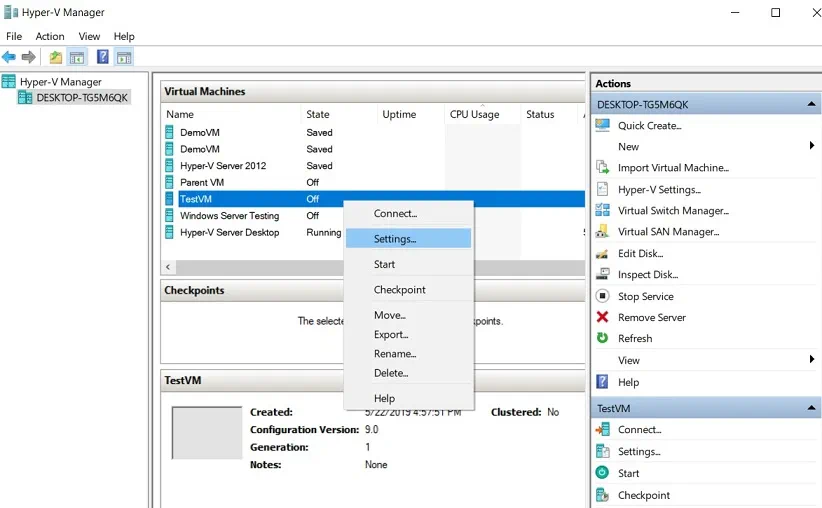Screen dimensions: 822x508
Task: Click the blue Help toolbar icon
Action: point(102,57)
